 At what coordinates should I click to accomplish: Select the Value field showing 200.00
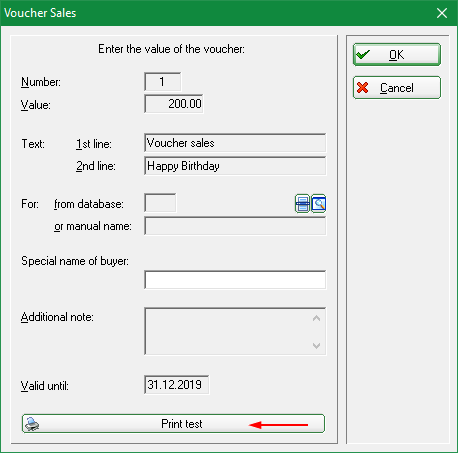(174, 104)
